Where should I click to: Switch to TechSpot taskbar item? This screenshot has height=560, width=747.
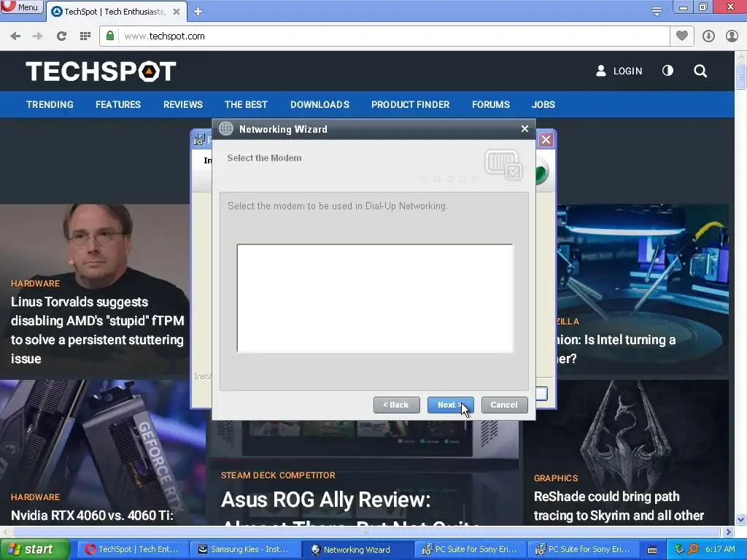(132, 550)
